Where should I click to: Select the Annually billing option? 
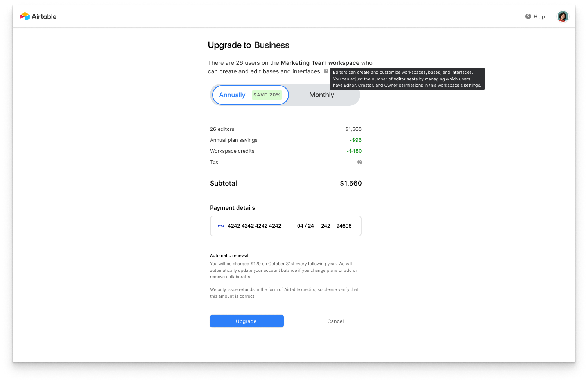[232, 95]
